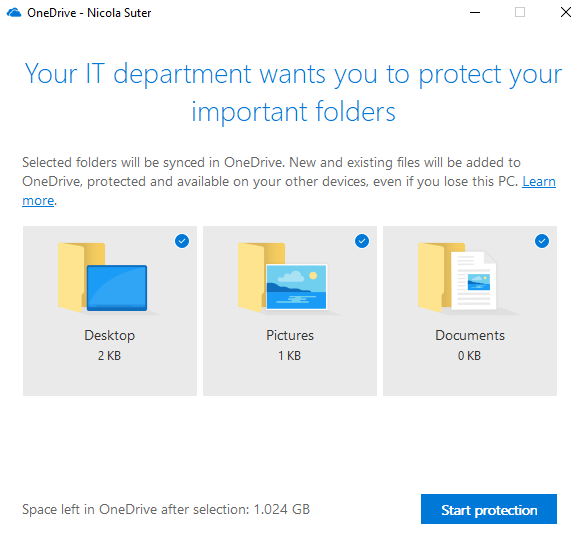The width and height of the screenshot is (585, 533).
Task: Select the Pictures folder icon
Action: point(283,278)
